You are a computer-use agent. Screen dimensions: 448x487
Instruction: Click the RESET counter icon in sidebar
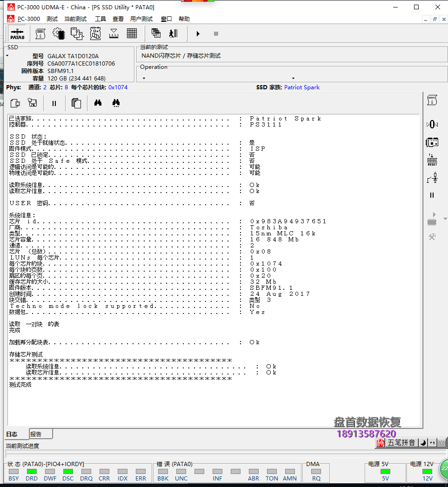click(432, 160)
